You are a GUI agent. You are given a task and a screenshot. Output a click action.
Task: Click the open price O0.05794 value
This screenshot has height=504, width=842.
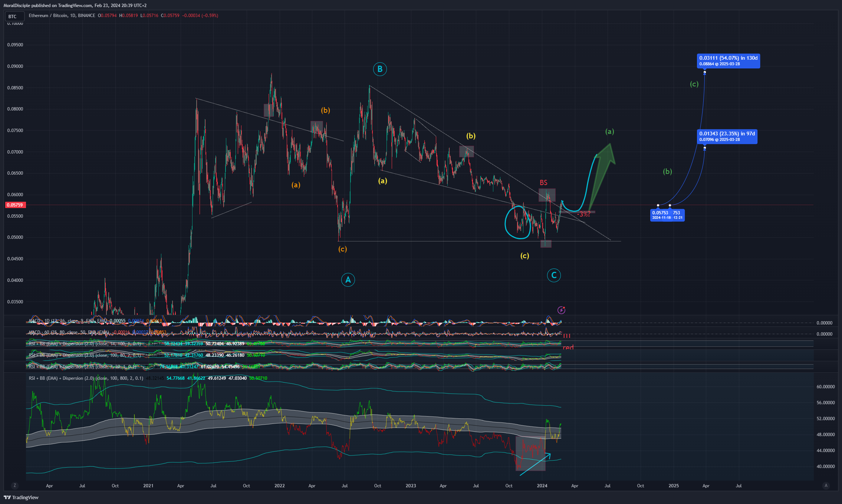(x=107, y=16)
